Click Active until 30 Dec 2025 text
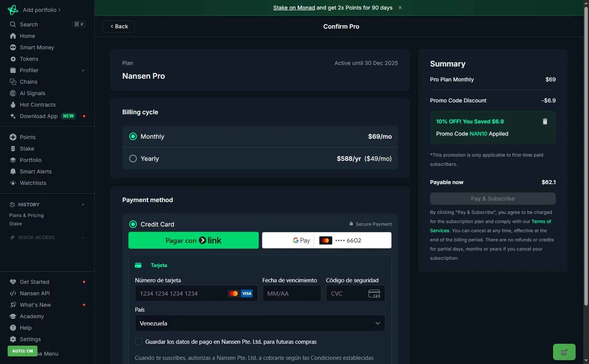 pos(366,63)
